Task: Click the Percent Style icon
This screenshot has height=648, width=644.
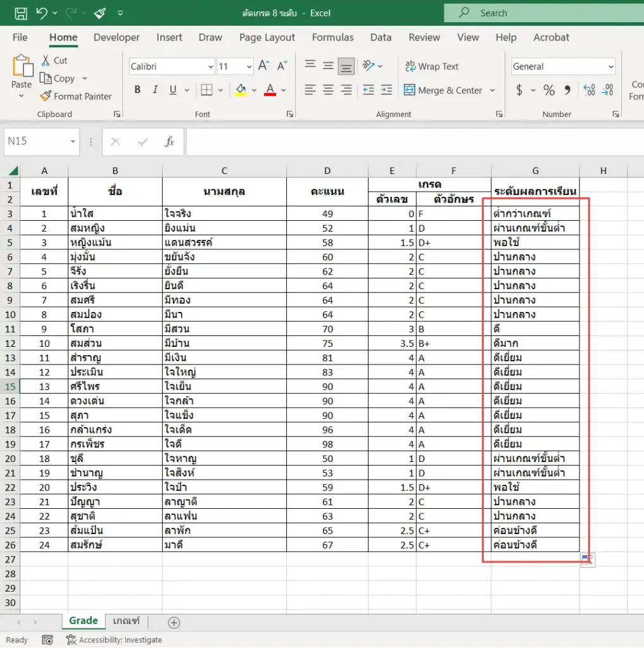Action: click(x=549, y=90)
